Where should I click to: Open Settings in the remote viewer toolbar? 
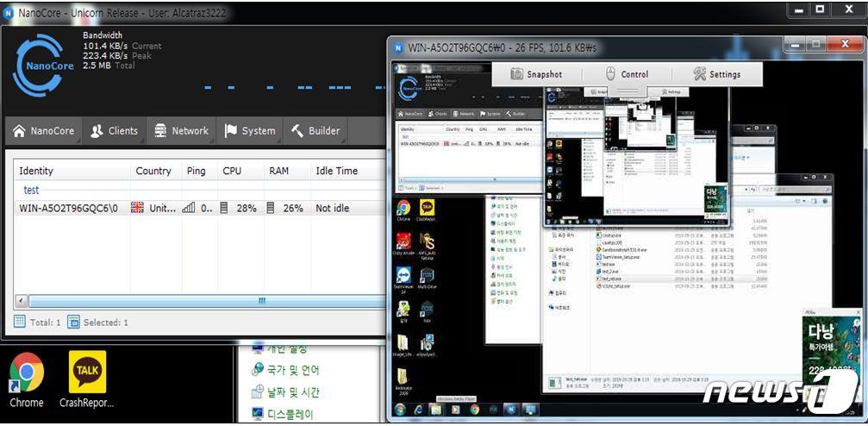click(x=717, y=74)
